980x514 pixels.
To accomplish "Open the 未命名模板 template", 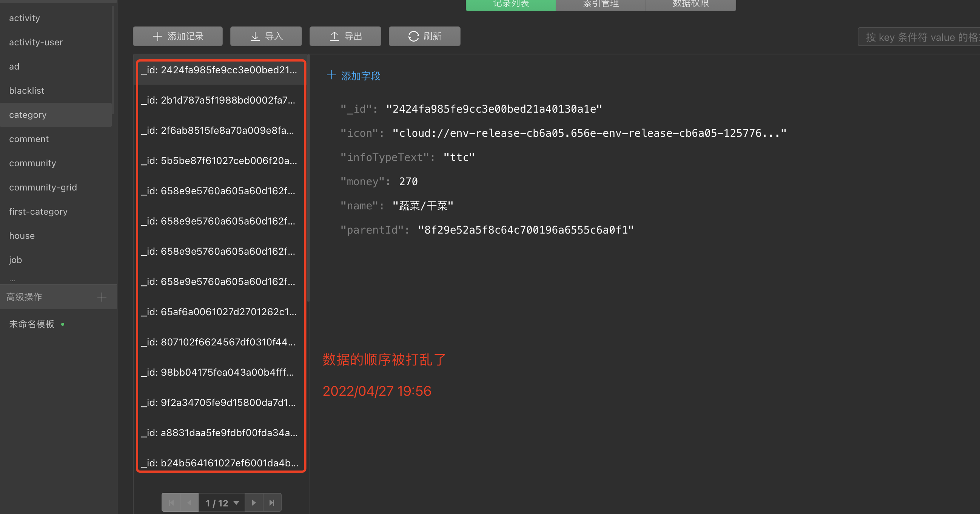I will click(x=32, y=324).
